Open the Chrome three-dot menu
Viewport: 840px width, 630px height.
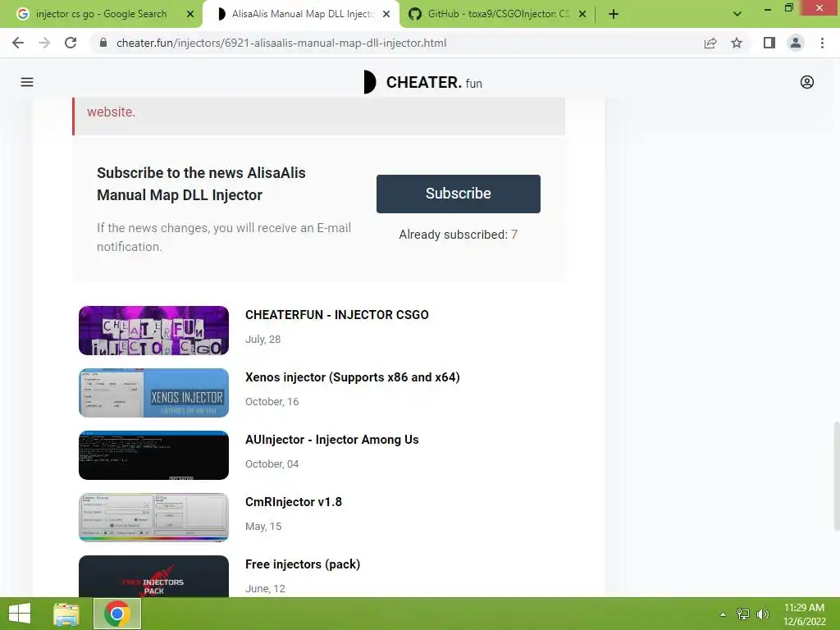point(822,43)
